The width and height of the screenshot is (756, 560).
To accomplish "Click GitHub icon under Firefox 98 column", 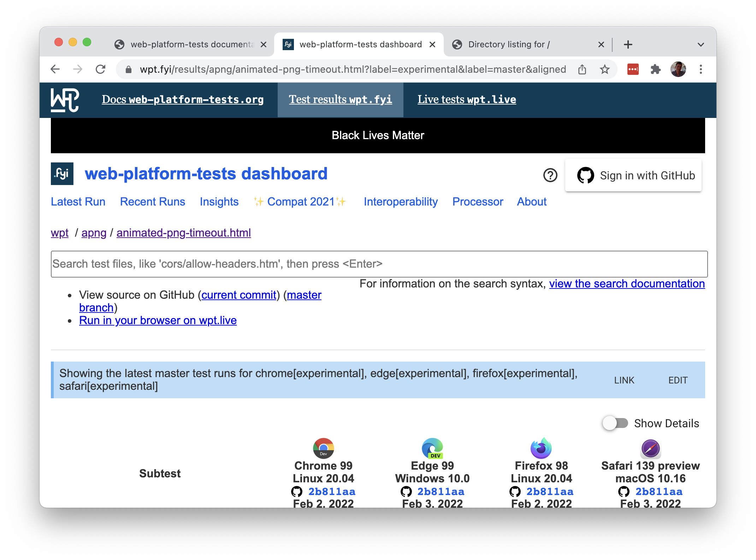I will 515,492.
